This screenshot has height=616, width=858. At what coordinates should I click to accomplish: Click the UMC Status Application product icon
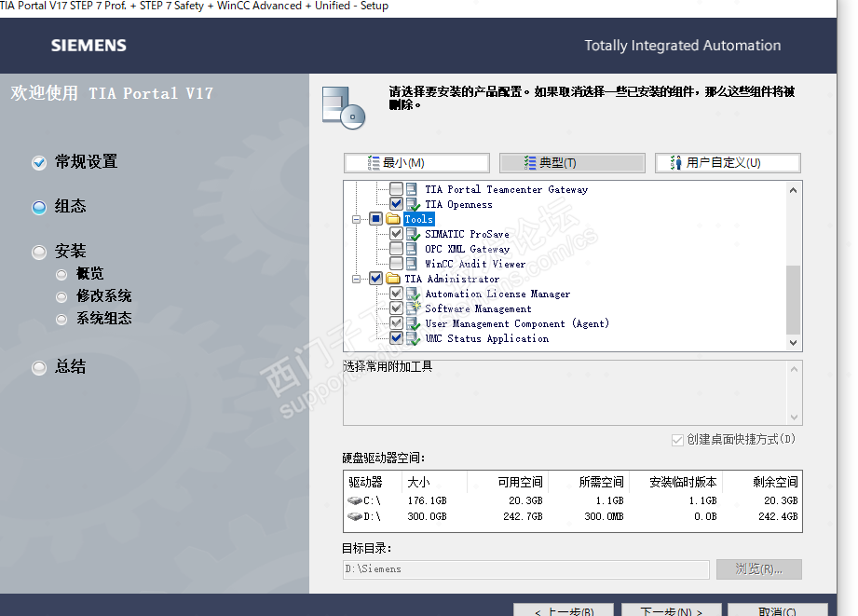coord(413,339)
